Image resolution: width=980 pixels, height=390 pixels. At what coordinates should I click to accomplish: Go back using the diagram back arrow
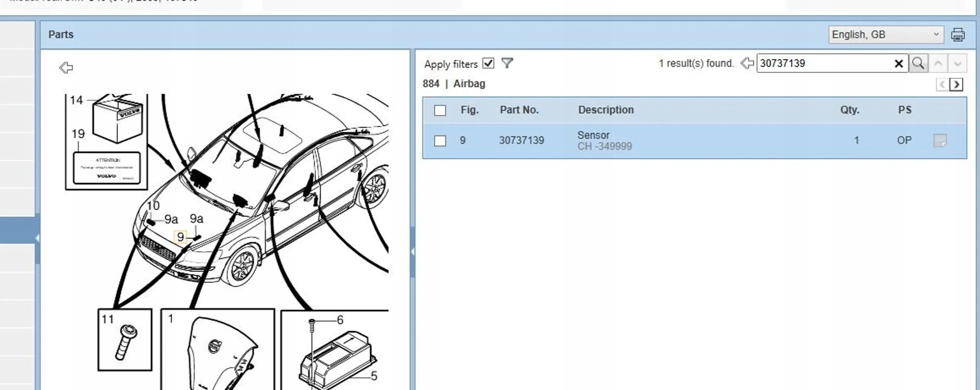click(x=66, y=67)
